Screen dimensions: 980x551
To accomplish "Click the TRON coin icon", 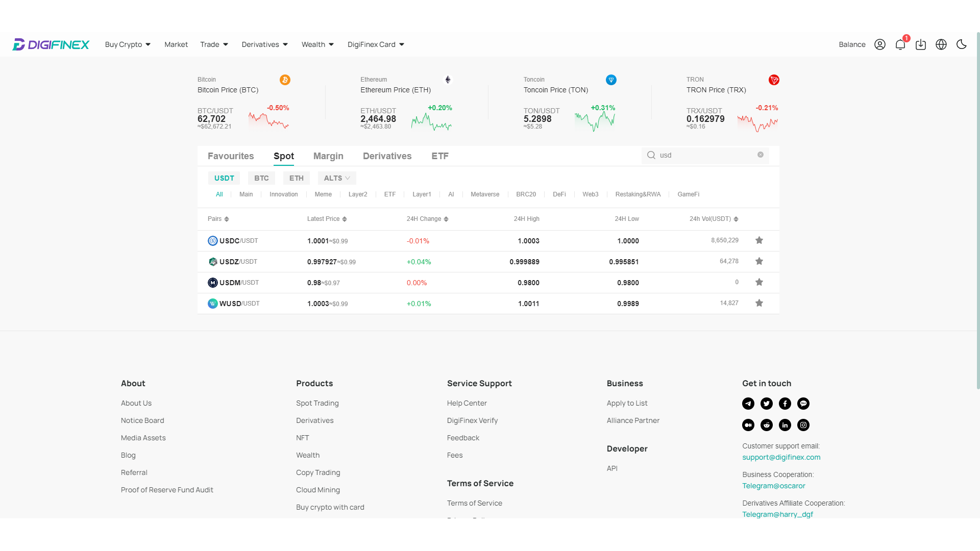I will [774, 80].
